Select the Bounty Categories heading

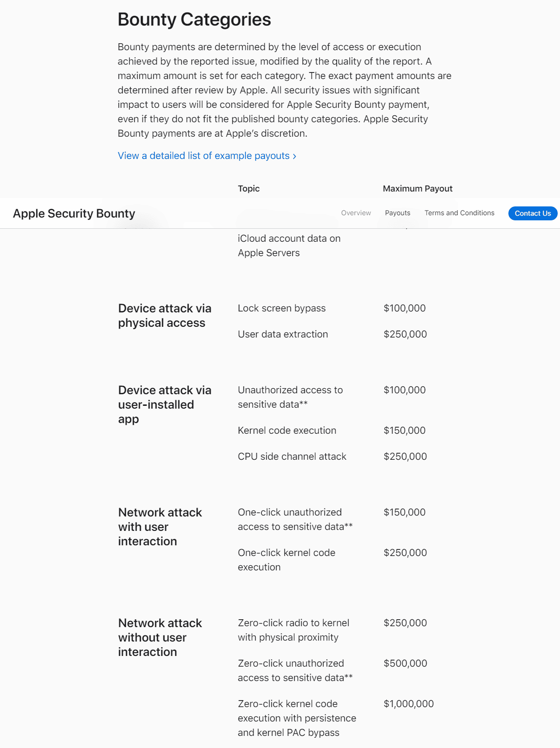194,20
